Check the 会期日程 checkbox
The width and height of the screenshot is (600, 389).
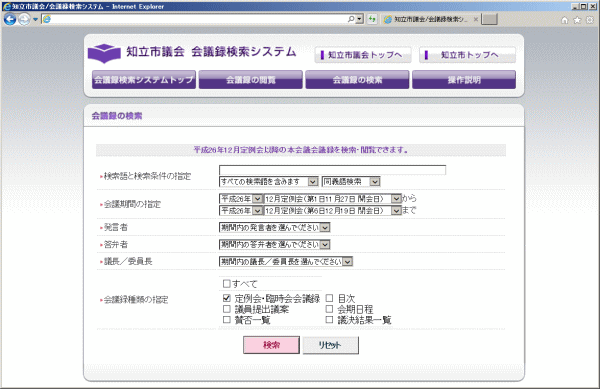click(329, 309)
